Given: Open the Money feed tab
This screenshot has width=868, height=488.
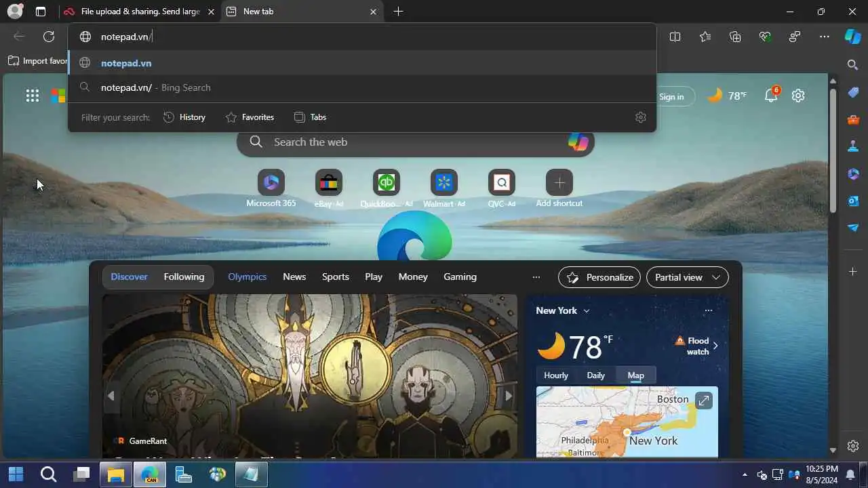Looking at the screenshot, I should [x=413, y=277].
